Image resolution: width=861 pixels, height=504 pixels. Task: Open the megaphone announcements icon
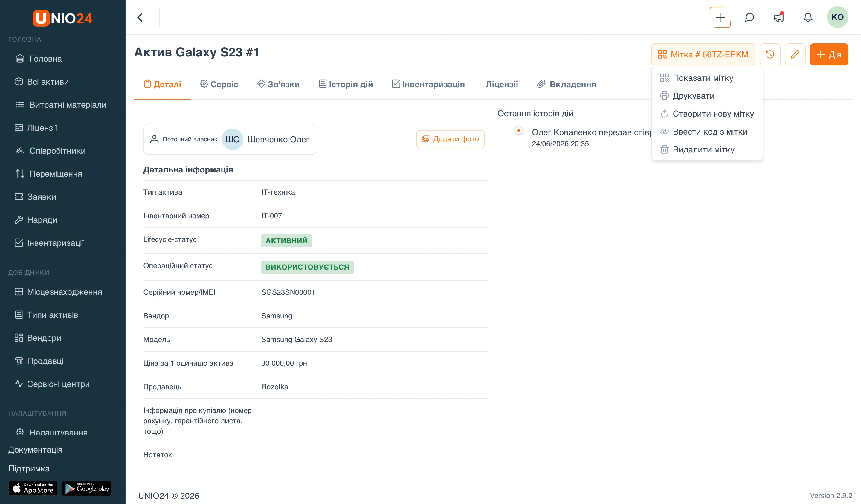[x=779, y=17]
